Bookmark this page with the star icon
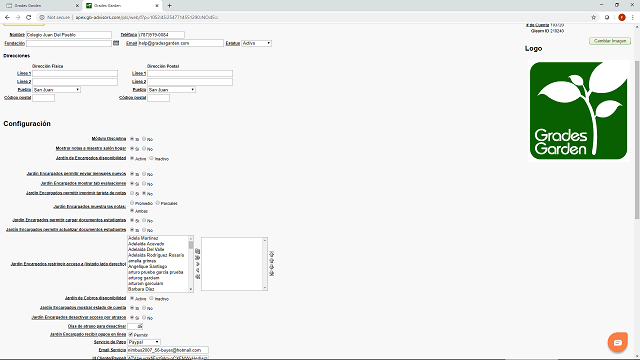Screen dimensions: 640x360 (x=593, y=17)
